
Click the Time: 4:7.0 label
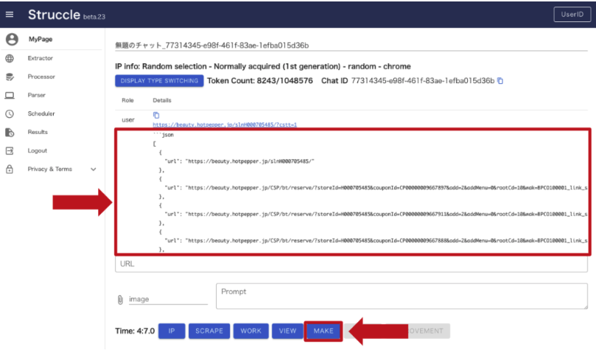pyautogui.click(x=135, y=331)
